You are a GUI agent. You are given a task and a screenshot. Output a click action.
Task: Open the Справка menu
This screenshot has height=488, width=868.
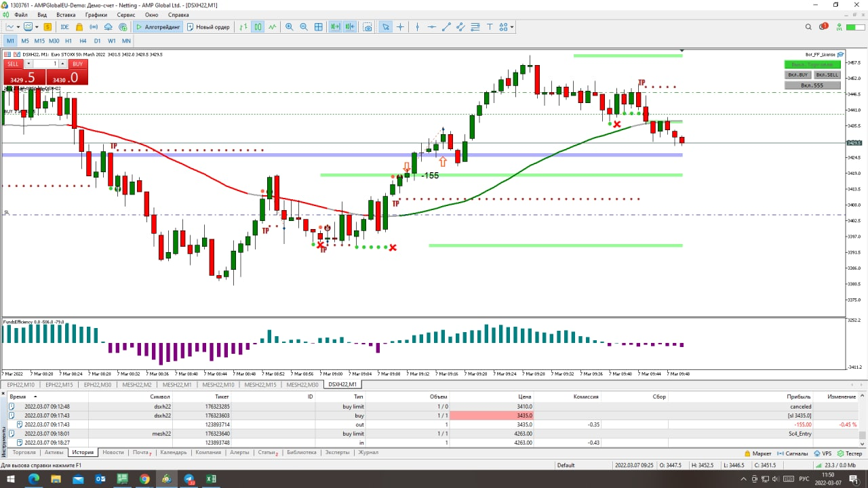click(178, 14)
